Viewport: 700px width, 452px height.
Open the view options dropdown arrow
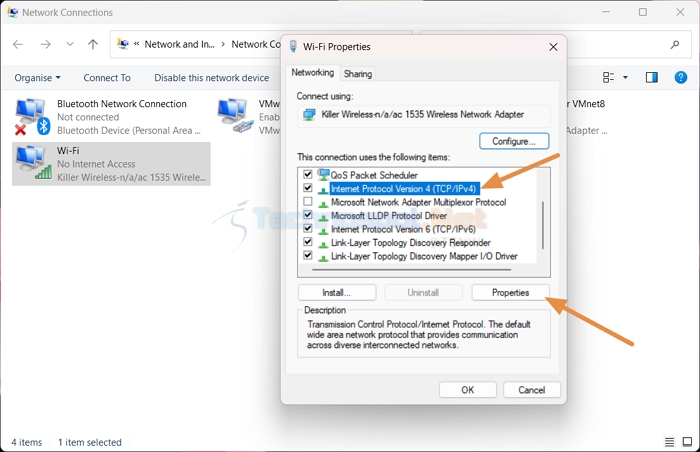tap(625, 77)
